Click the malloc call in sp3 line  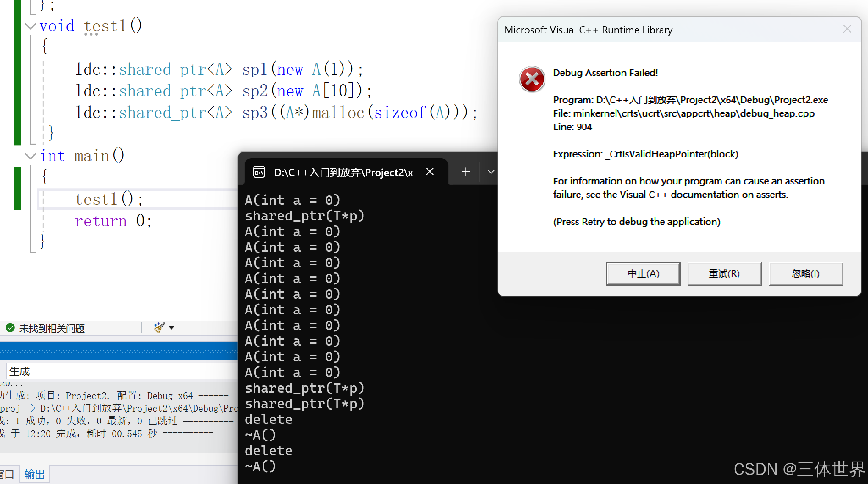point(338,113)
